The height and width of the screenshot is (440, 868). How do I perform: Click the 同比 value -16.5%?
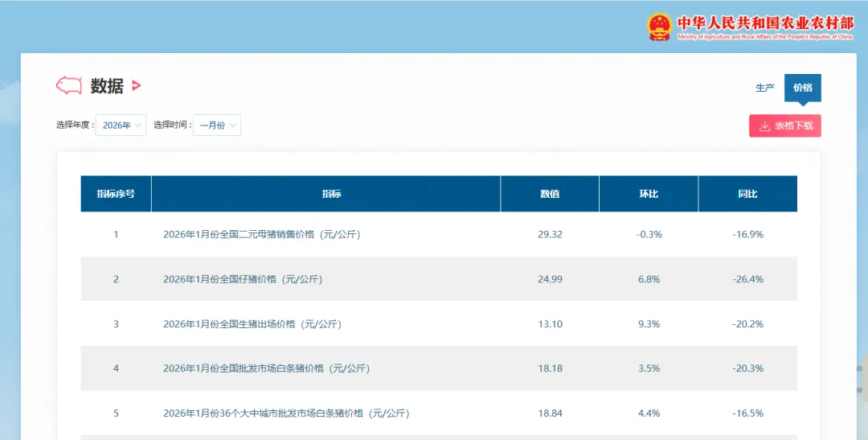(x=748, y=413)
